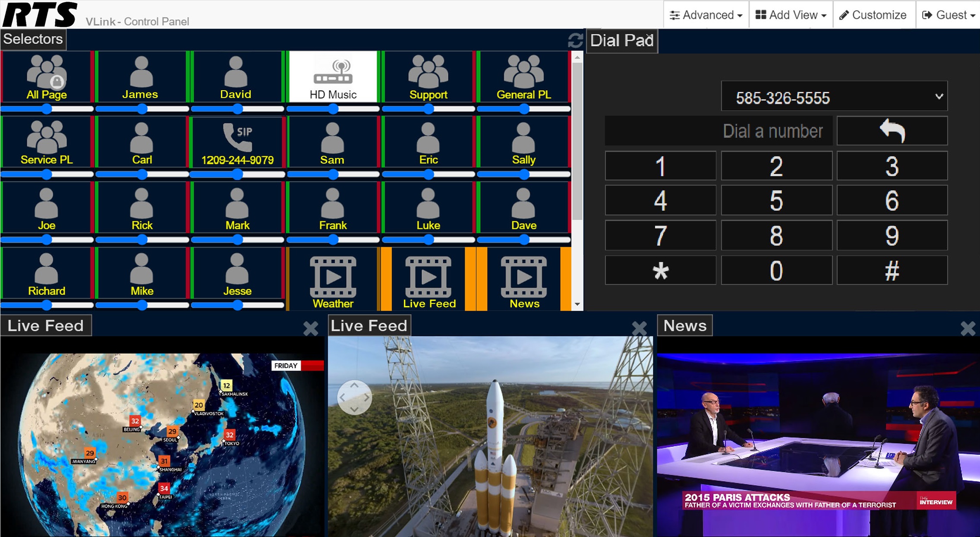Select the Frank user icon
The height and width of the screenshot is (537, 980).
point(332,203)
